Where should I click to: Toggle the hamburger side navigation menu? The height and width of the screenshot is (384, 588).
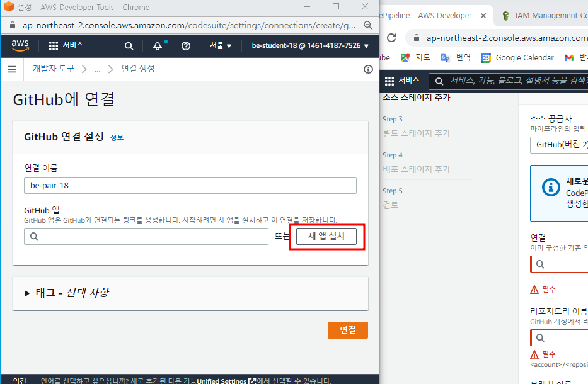[x=13, y=69]
